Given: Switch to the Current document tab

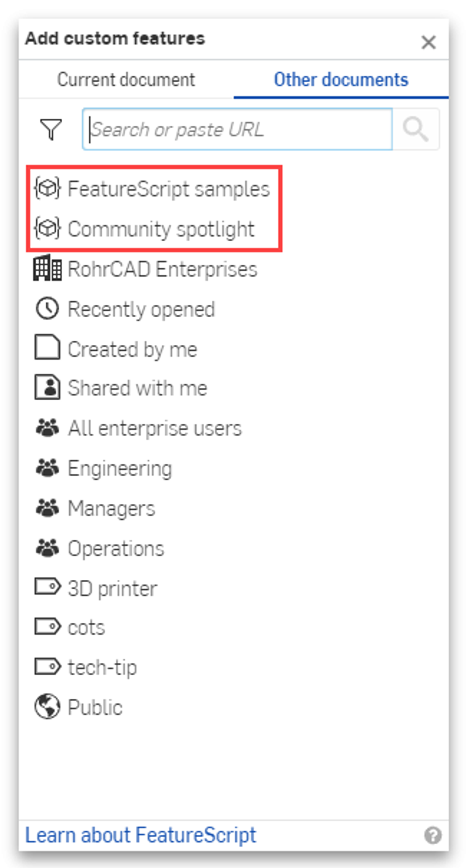Looking at the screenshot, I should pos(127,80).
